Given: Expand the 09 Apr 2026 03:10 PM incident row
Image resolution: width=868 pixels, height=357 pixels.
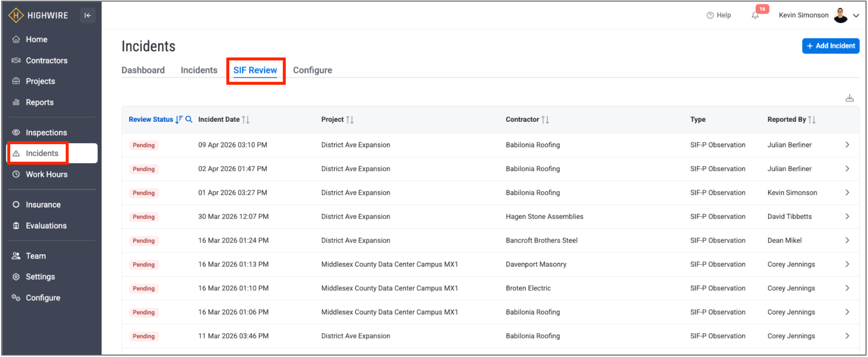Looking at the screenshot, I should click(x=847, y=145).
